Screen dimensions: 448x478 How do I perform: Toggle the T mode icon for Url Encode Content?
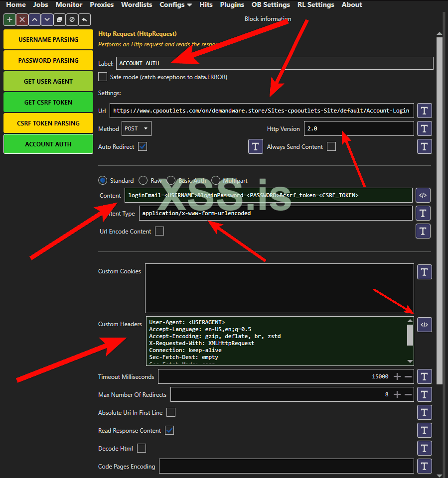pyautogui.click(x=423, y=231)
